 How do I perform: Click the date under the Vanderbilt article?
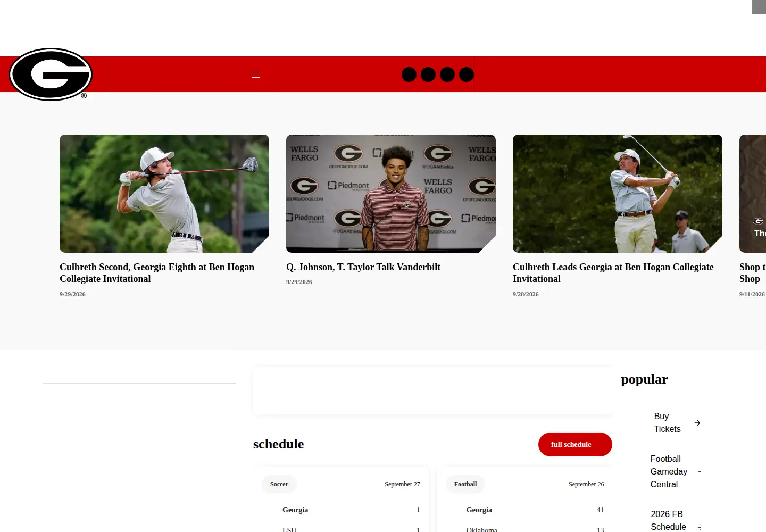[299, 282]
